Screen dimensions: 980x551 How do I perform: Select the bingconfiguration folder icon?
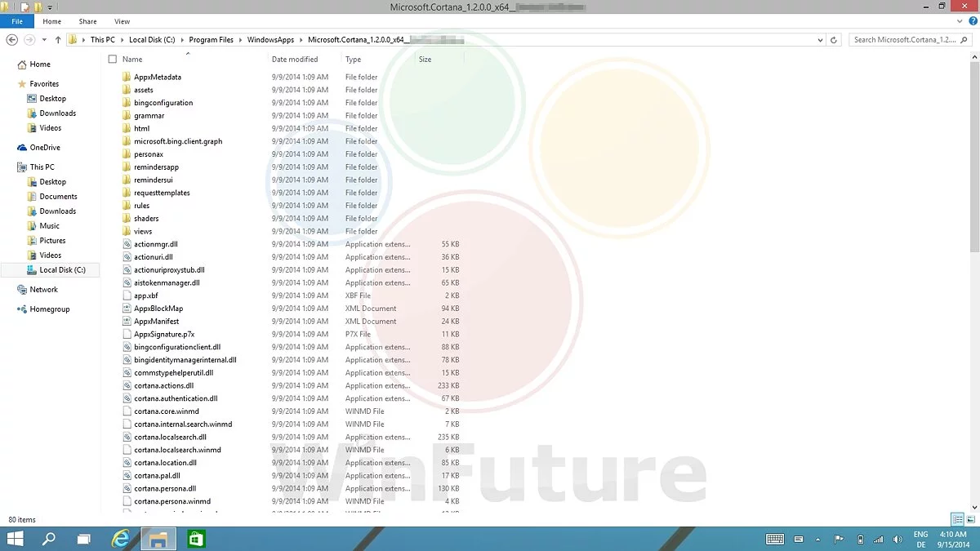click(127, 103)
